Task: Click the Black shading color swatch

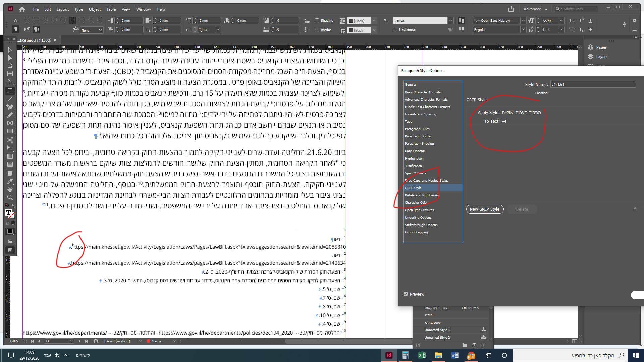Action: [x=351, y=21]
